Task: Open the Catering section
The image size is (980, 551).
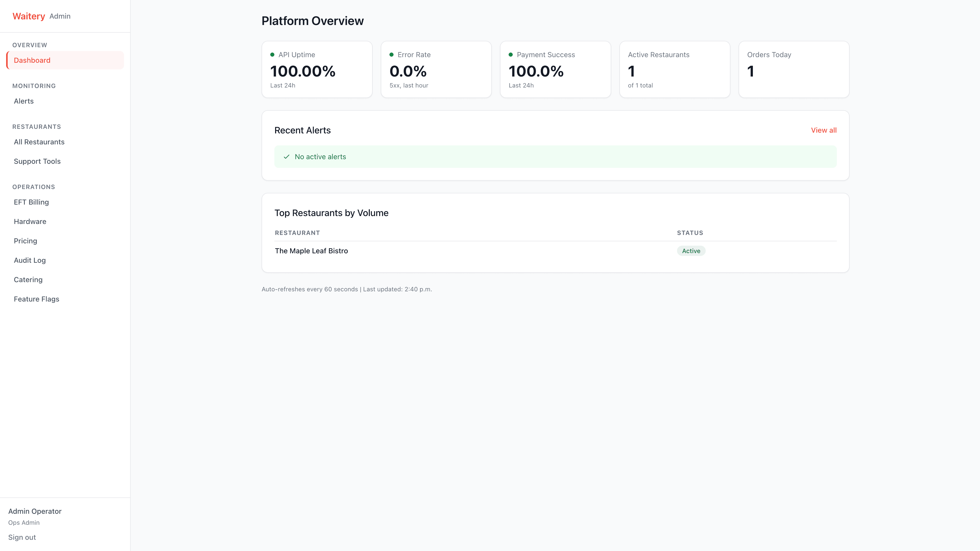Action: [x=65, y=280]
